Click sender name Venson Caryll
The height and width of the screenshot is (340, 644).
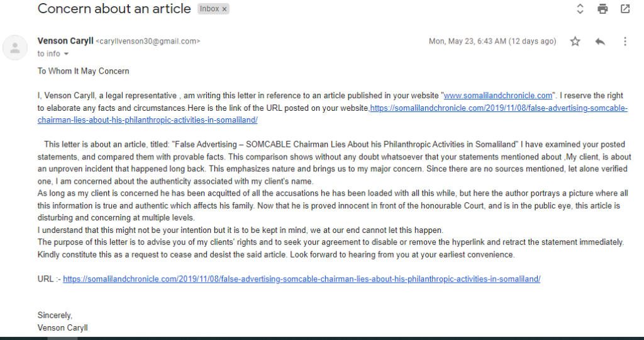point(65,41)
